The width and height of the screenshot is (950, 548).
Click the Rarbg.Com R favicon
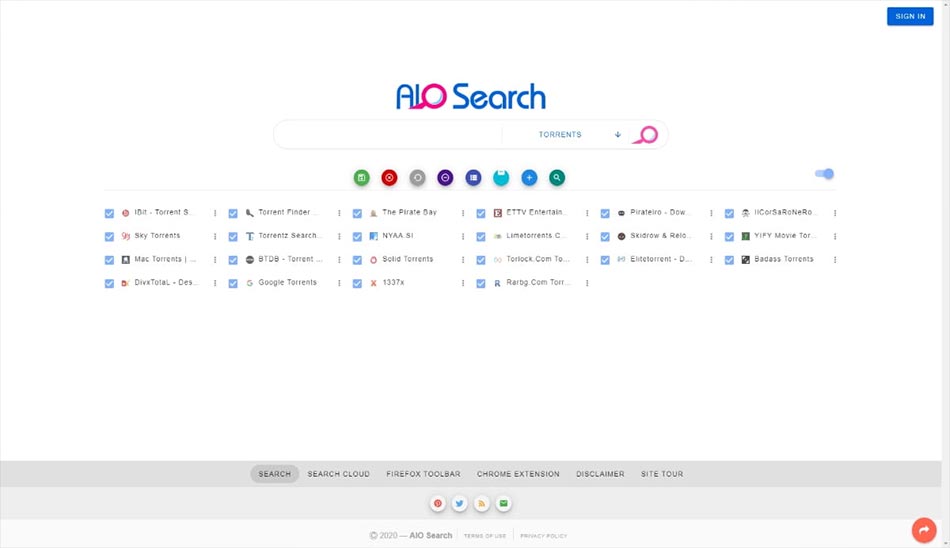tap(497, 283)
